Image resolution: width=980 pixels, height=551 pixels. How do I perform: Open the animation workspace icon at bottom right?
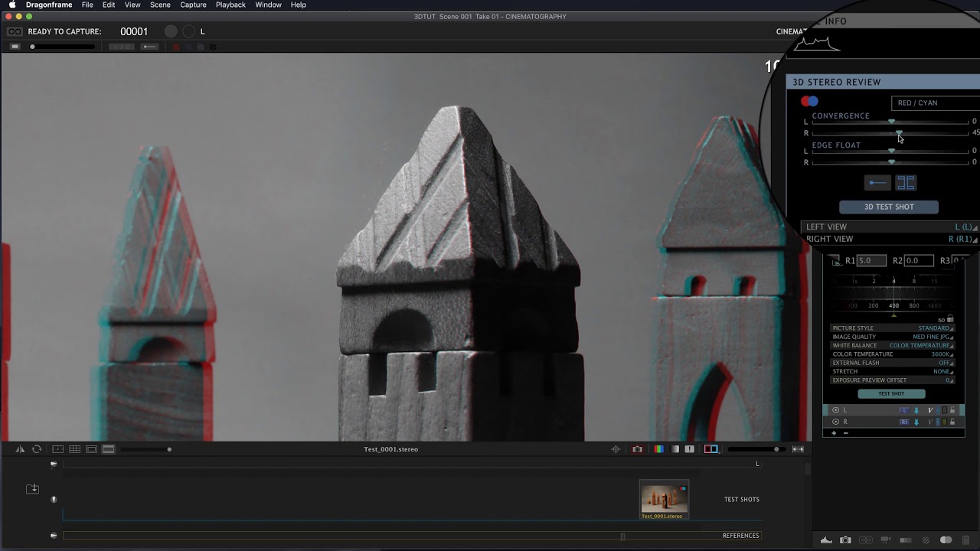(826, 540)
